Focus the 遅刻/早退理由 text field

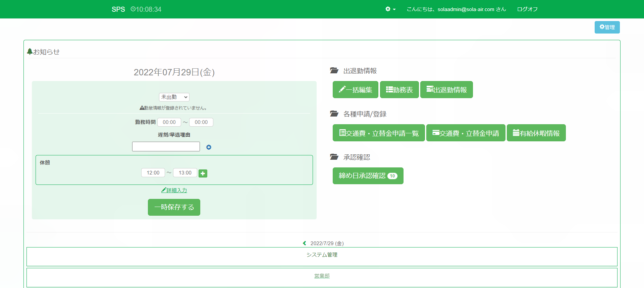click(x=166, y=147)
